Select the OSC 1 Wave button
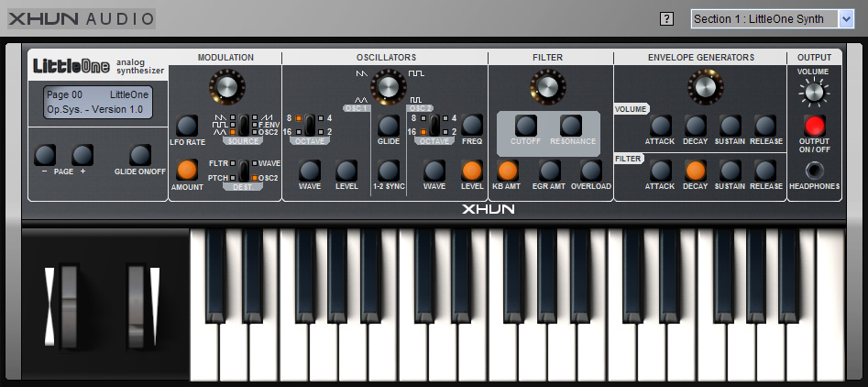Screen dimensions: 868x387 tap(310, 171)
